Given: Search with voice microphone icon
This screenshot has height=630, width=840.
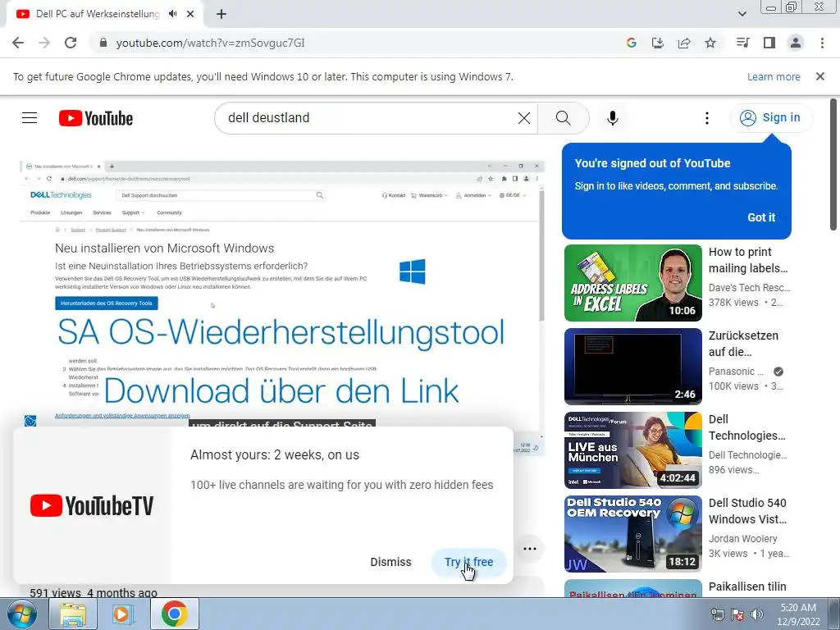Looking at the screenshot, I should point(613,118).
